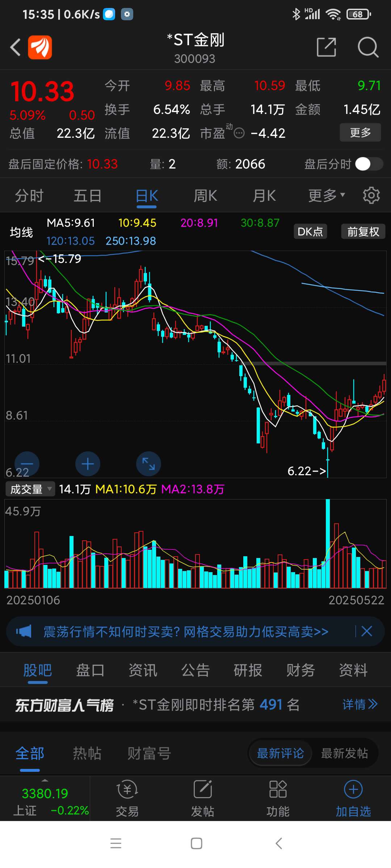Toggle DK点 indicator button
This screenshot has height=868, width=391.
tap(310, 231)
